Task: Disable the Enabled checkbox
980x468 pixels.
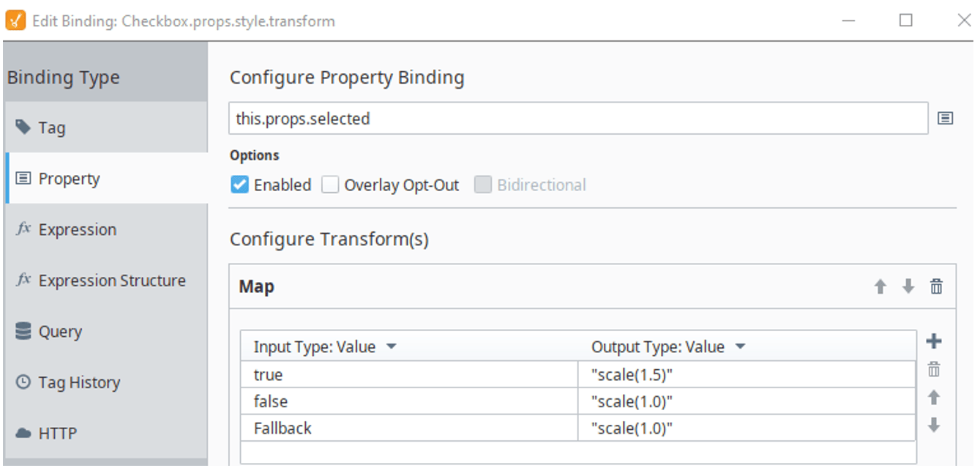Action: [x=240, y=185]
